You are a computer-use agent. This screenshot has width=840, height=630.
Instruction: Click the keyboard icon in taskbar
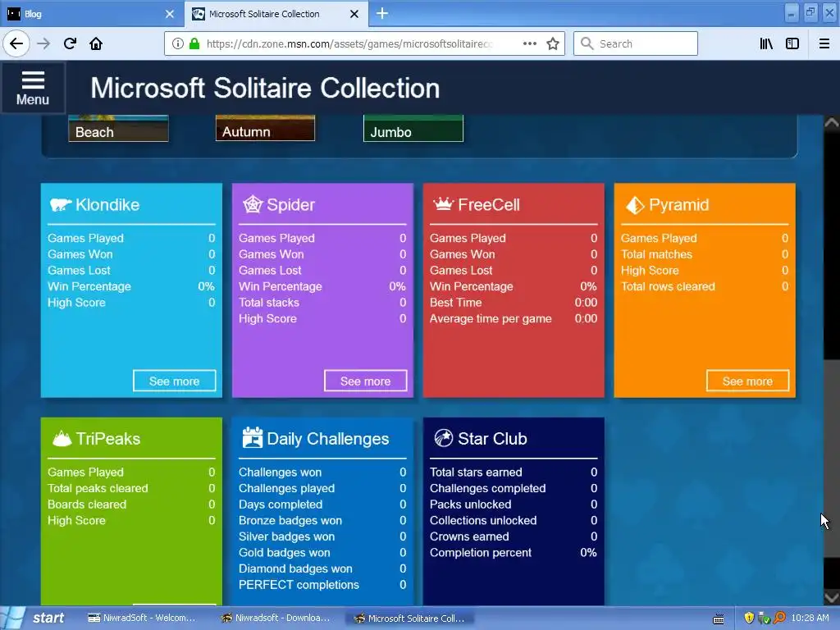coord(719,619)
